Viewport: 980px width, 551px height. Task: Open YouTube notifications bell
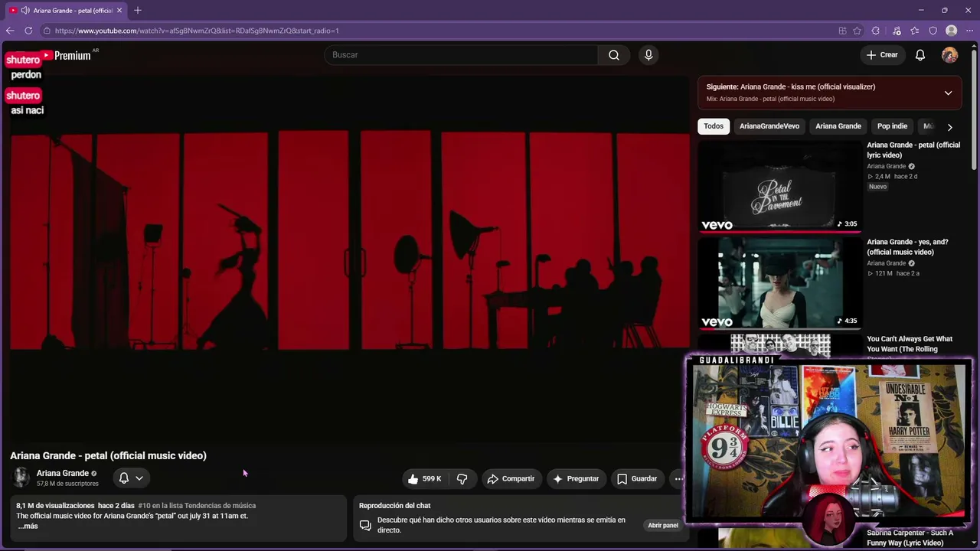pyautogui.click(x=920, y=55)
